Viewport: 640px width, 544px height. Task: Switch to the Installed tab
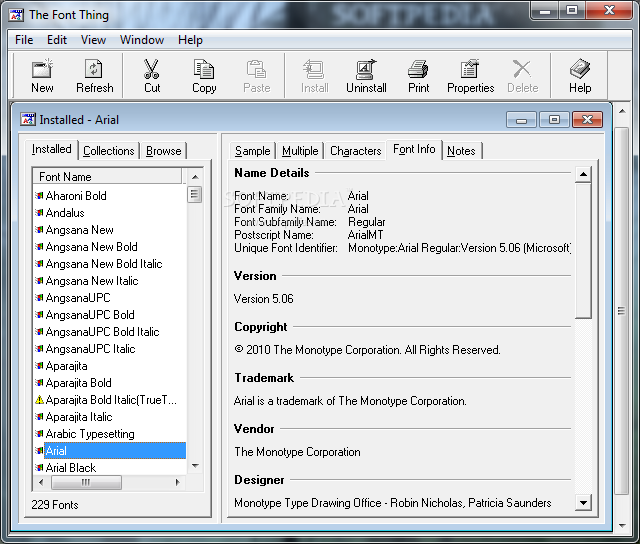click(51, 149)
